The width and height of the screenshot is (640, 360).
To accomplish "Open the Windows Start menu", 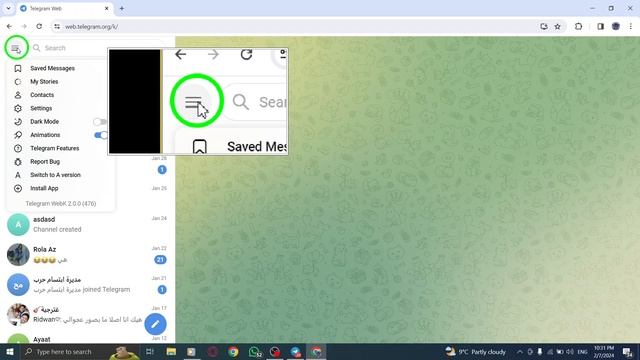I will (x=9, y=351).
